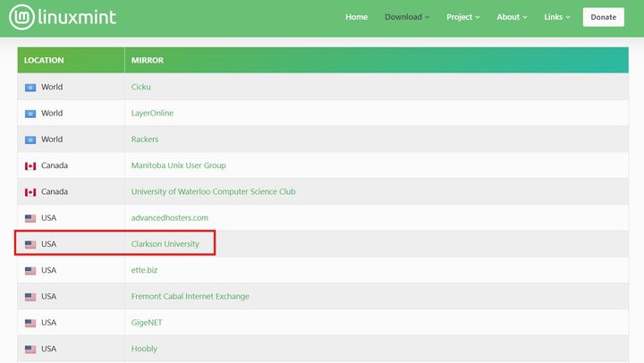Open the ette.biz mirror link
Viewport: 644px width, 363px height.
pyautogui.click(x=148, y=270)
